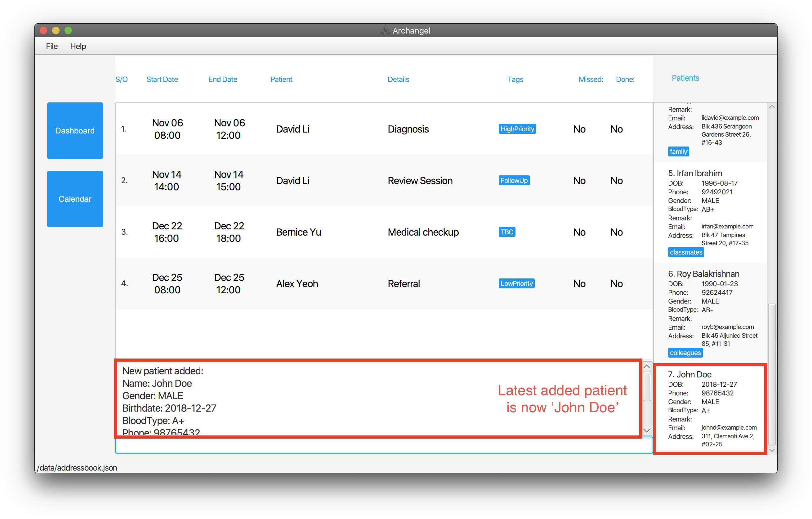
Task: Select patient card 6. Roy Balakrishnan
Action: click(x=710, y=313)
